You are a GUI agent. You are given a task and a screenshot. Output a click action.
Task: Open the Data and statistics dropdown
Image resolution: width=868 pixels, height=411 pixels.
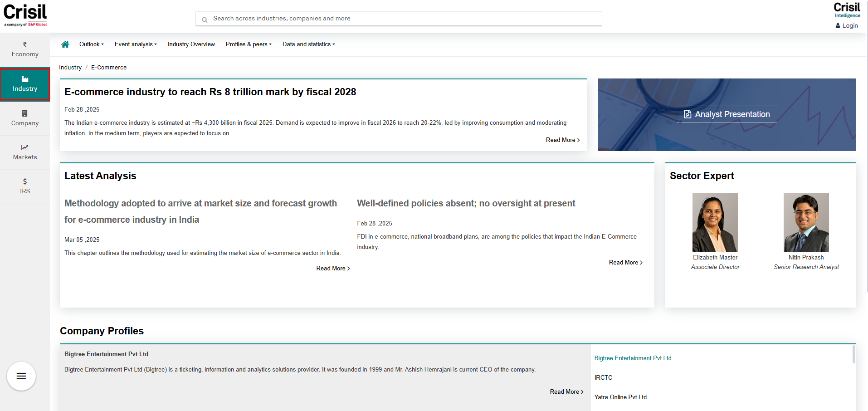[x=308, y=44]
